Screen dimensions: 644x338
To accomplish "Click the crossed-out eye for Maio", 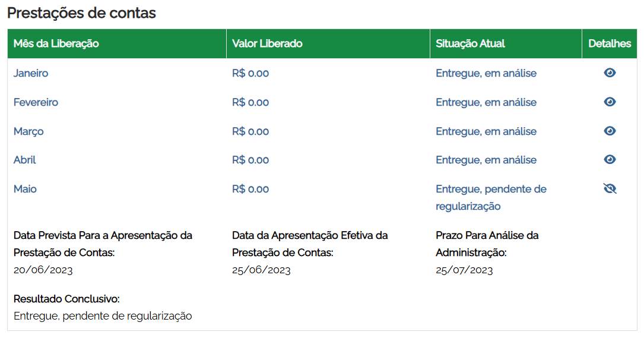I will tap(610, 189).
